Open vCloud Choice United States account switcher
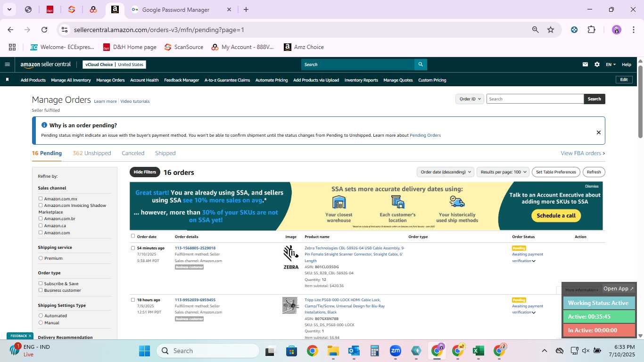Screen dimensions: 644x362 pos(114,65)
